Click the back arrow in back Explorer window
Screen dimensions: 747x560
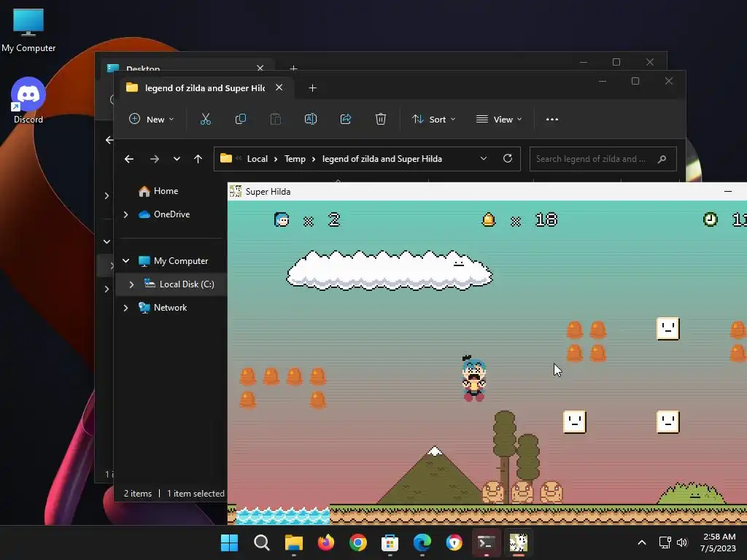pyautogui.click(x=109, y=139)
